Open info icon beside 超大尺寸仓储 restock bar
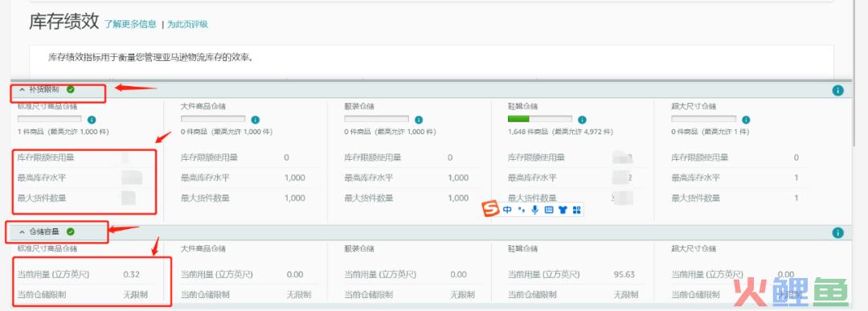868x311 pixels. 746,120
